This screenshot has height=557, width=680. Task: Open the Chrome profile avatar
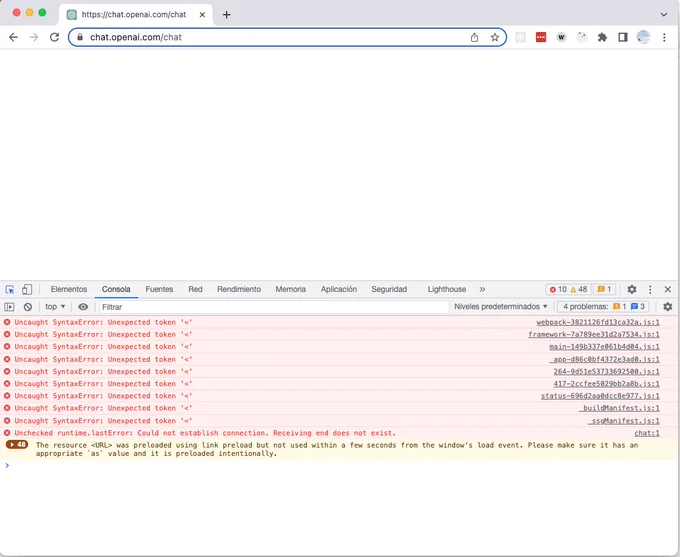click(x=643, y=37)
